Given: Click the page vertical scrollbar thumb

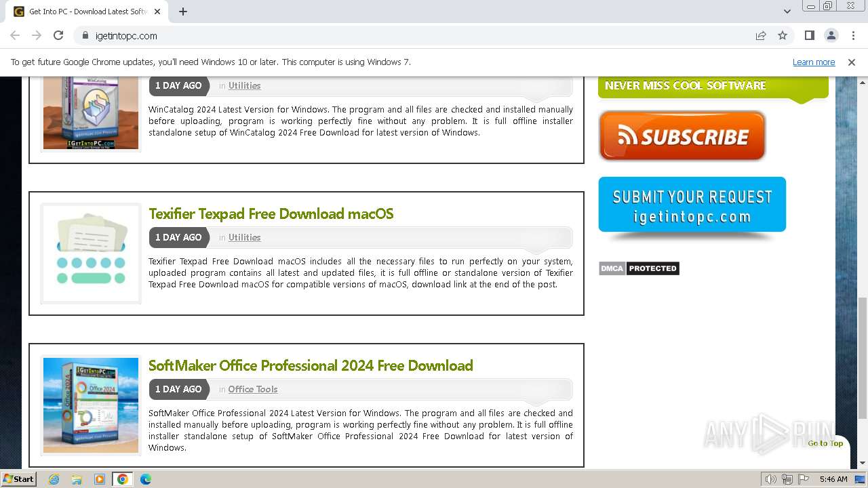Looking at the screenshot, I should point(863,358).
